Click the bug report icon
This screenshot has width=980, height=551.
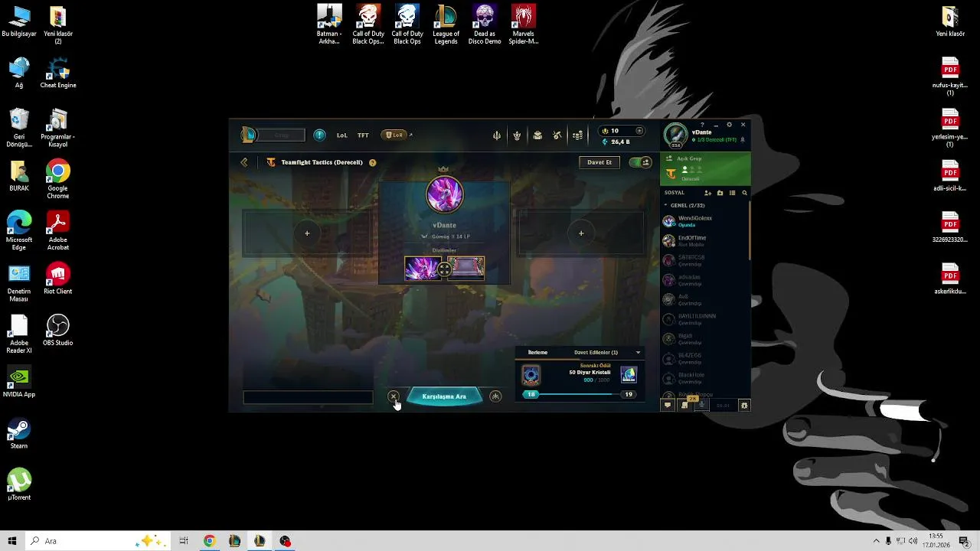pos(744,405)
